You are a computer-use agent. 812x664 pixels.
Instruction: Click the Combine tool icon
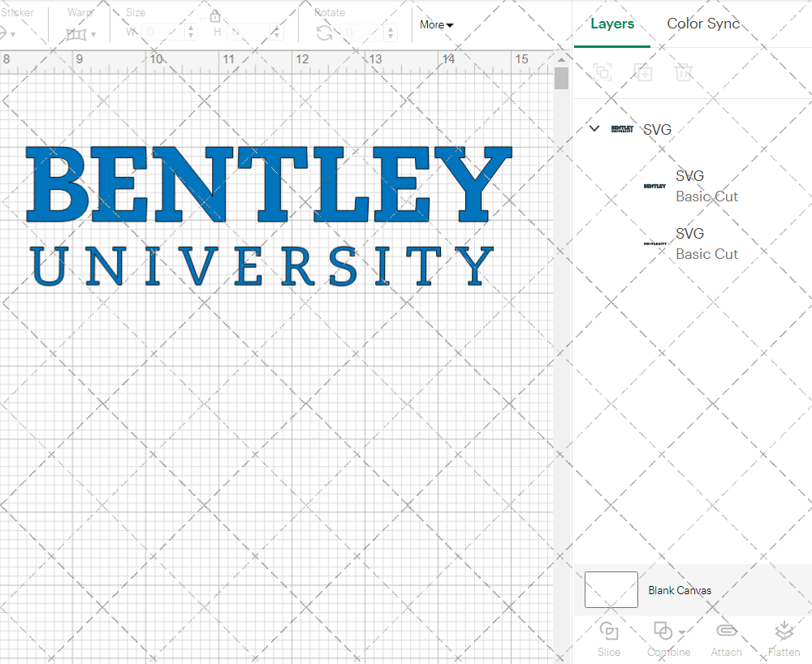point(663,631)
